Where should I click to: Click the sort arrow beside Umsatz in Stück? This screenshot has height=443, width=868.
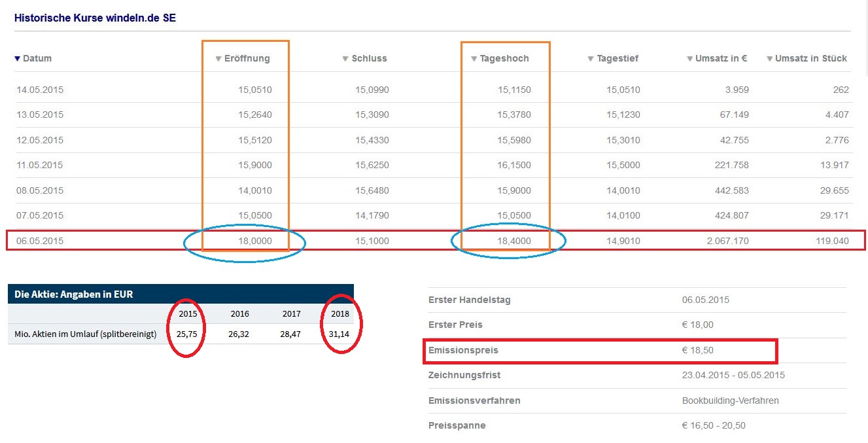(769, 59)
